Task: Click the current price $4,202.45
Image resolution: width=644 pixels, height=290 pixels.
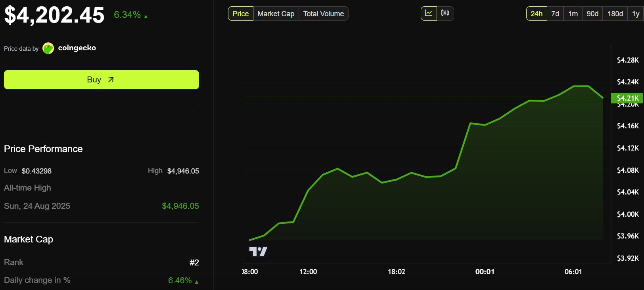Action: (x=54, y=15)
